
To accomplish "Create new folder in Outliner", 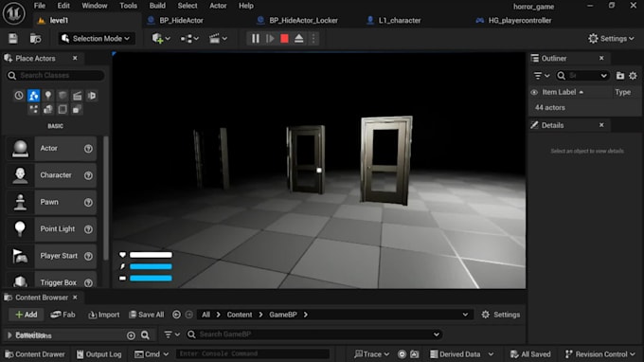I will (620, 76).
